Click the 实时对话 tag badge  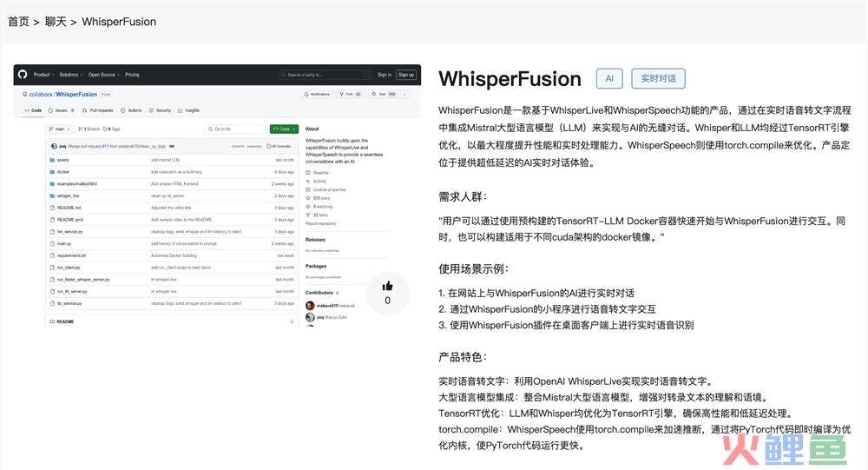658,79
